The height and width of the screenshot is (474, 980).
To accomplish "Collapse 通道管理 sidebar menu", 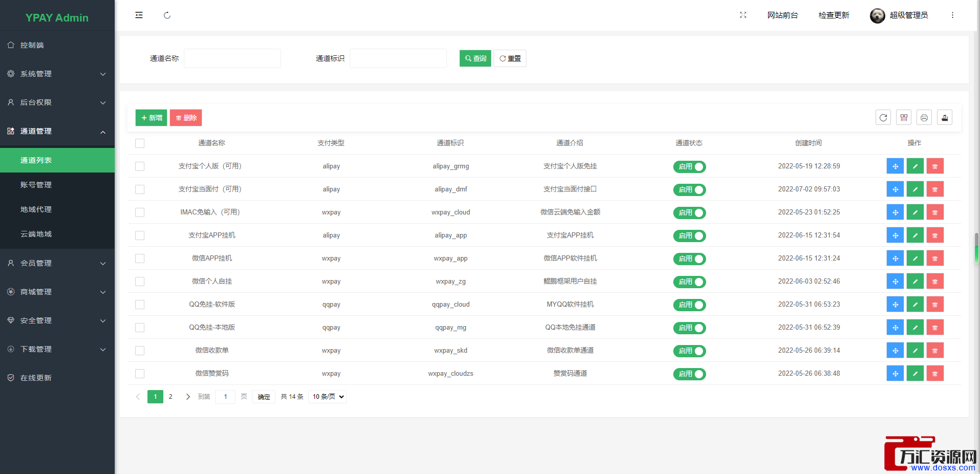I will [x=57, y=131].
